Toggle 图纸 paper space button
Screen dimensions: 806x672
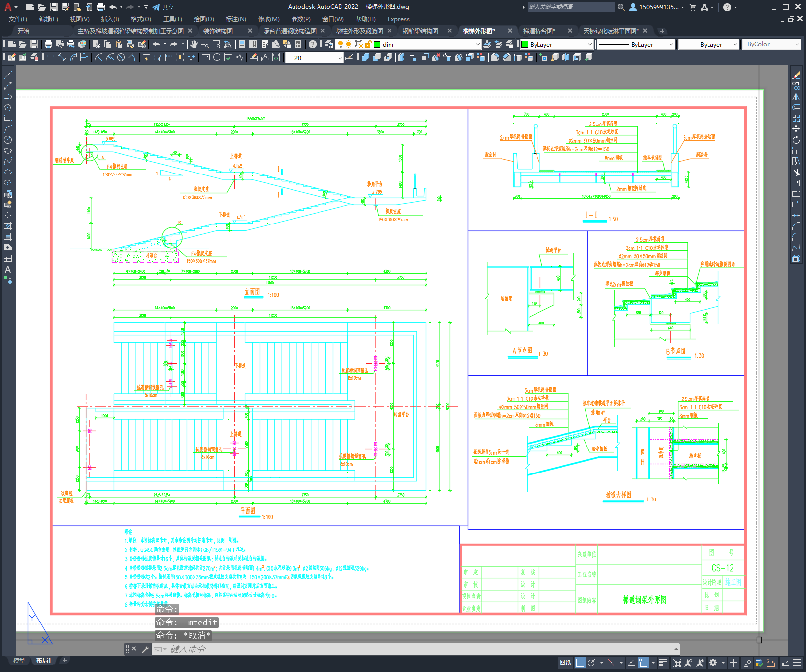[x=565, y=663]
